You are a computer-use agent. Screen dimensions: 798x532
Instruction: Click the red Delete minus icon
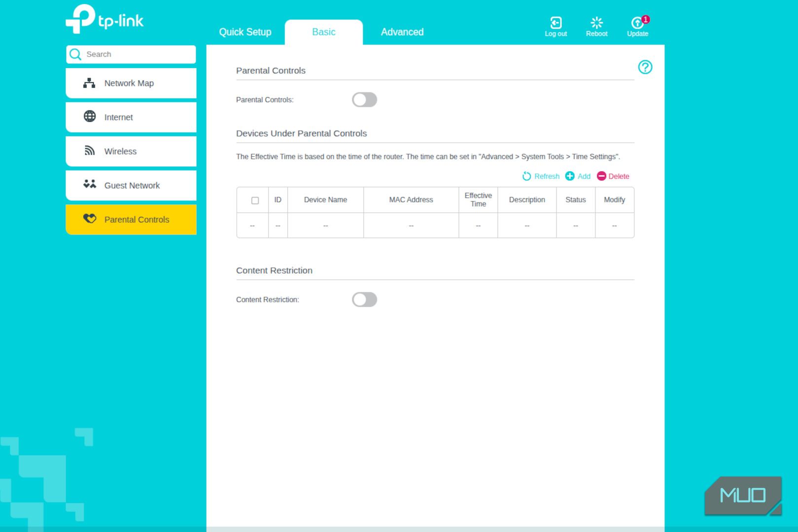(x=601, y=176)
